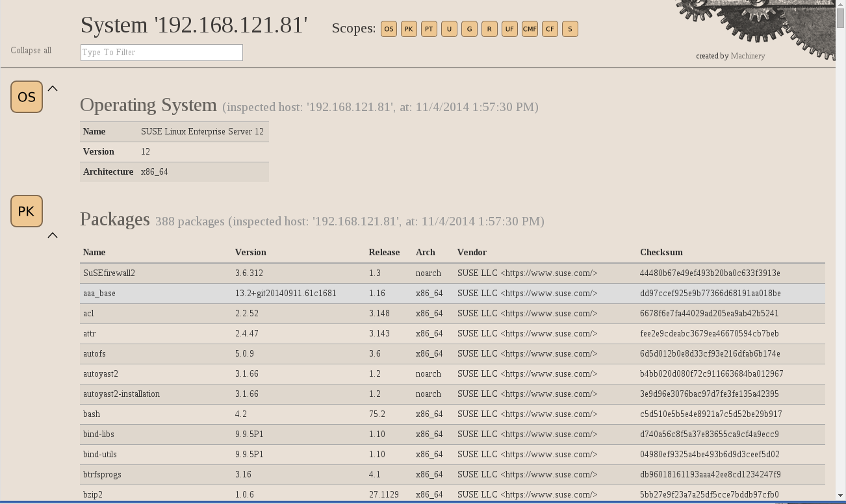Select the PT scope badge

429,29
